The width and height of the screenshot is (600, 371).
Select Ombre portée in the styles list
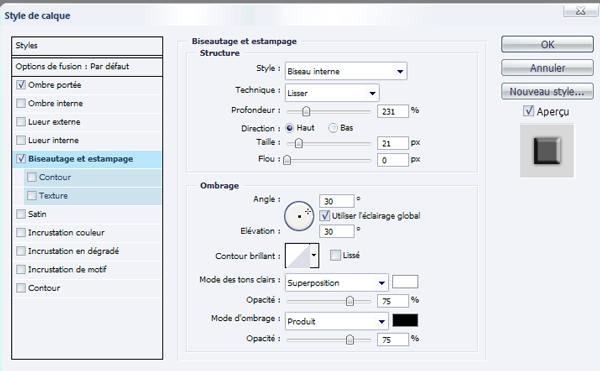[87, 85]
